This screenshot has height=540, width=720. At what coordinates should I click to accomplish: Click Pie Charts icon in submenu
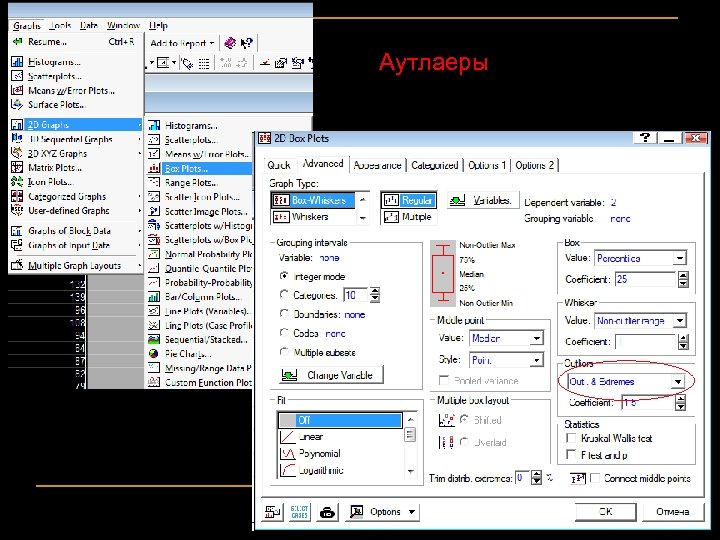[154, 354]
